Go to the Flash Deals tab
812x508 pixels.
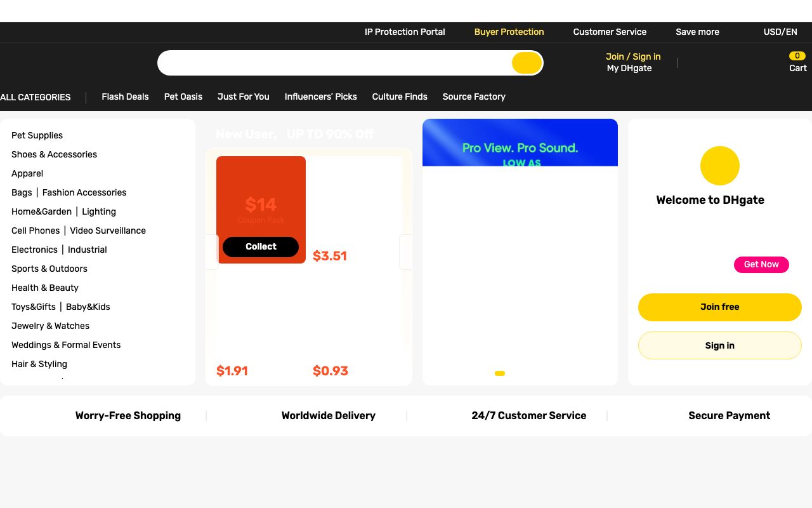point(125,97)
